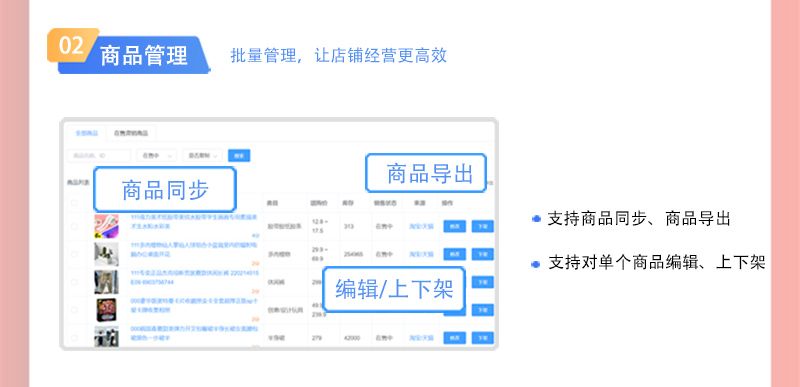Click 淘宝/天猫 source link in the 313 stock row
Image resolution: width=800 pixels, height=387 pixels.
tap(421, 226)
